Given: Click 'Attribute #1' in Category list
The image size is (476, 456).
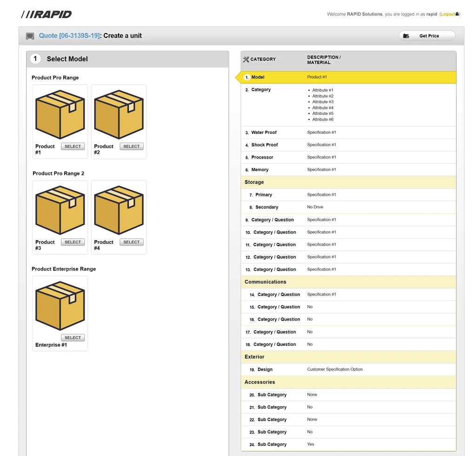Looking at the screenshot, I should coord(323,90).
